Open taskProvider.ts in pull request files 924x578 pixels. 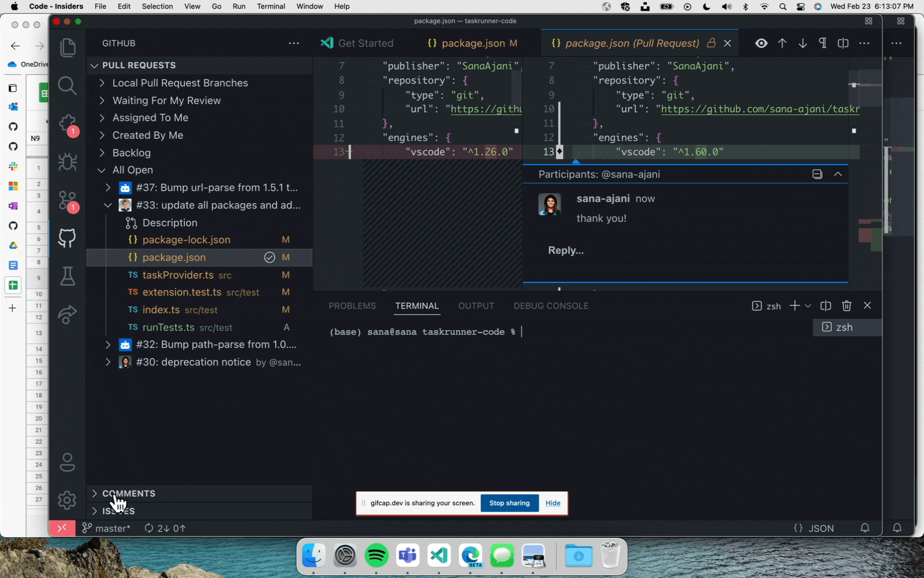click(x=178, y=275)
